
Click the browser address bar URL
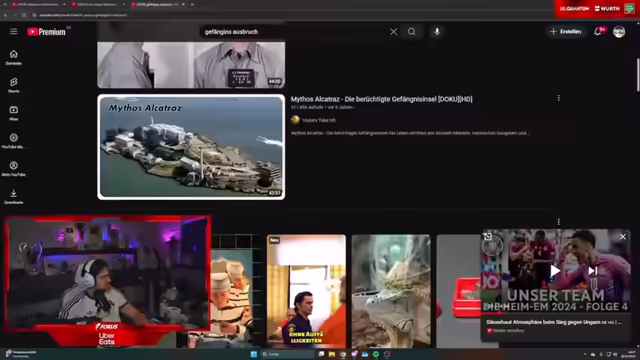coord(83,15)
